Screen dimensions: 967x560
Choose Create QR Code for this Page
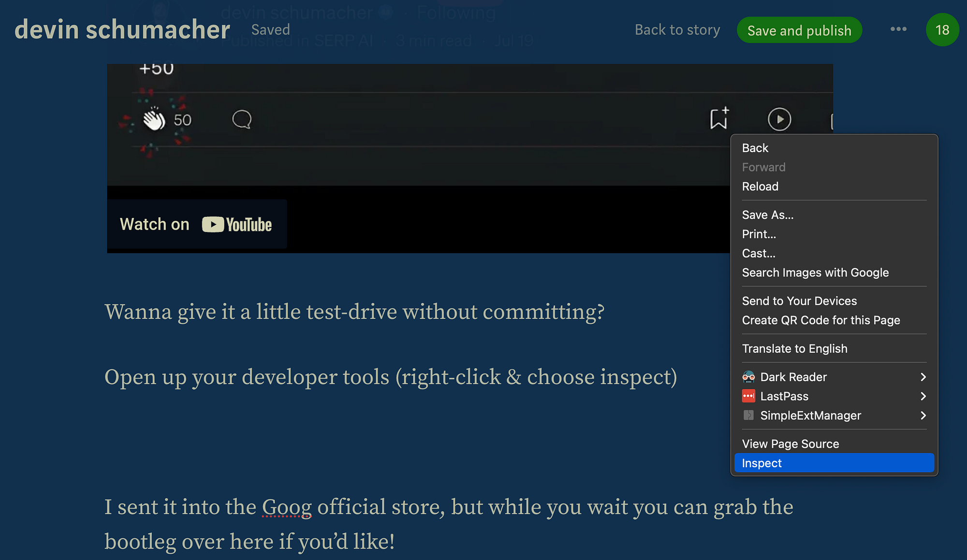(x=820, y=320)
